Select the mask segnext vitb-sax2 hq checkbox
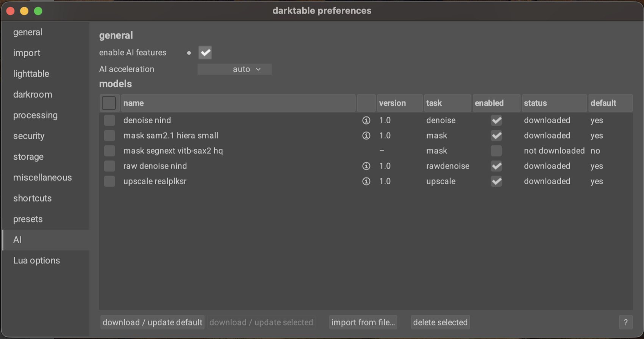Image resolution: width=644 pixels, height=339 pixels. (x=109, y=151)
